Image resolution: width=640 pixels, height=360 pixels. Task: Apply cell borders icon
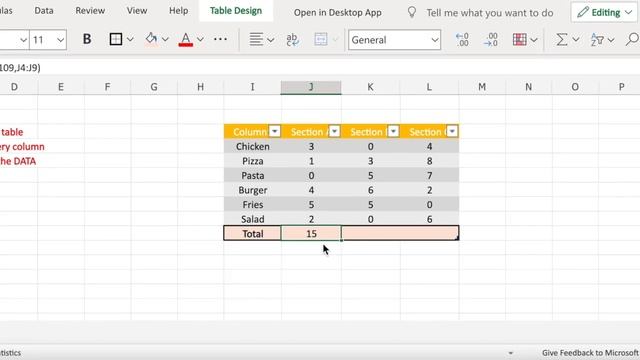tap(116, 39)
